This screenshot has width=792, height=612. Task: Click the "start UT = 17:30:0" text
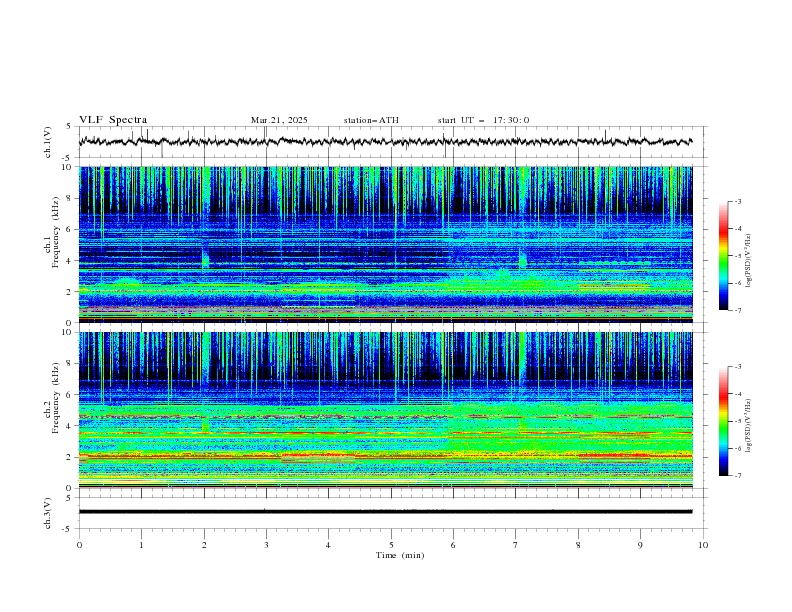point(483,120)
